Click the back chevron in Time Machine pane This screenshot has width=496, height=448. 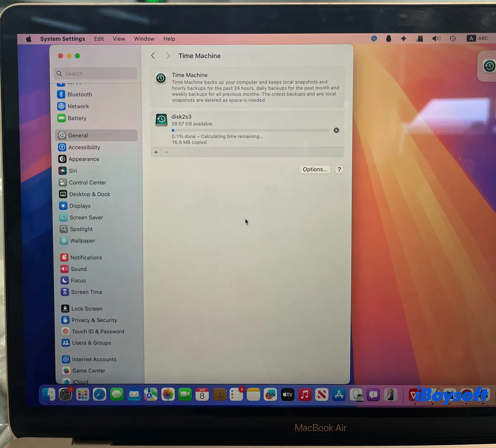click(x=153, y=55)
